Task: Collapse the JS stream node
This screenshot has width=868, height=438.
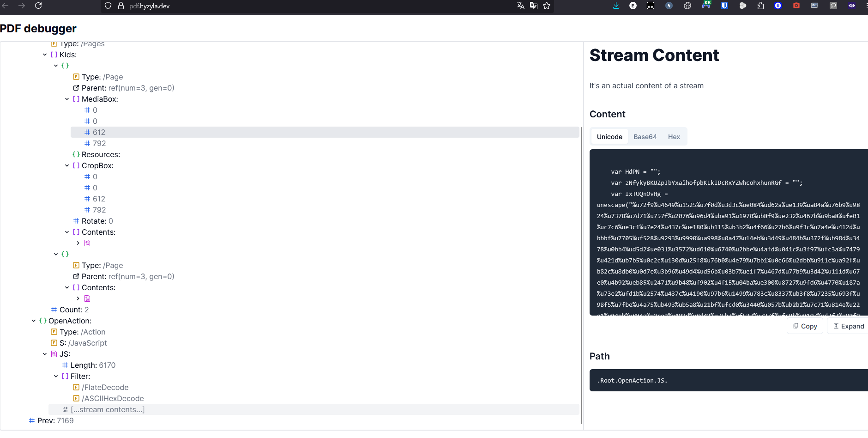Action: pyautogui.click(x=45, y=354)
